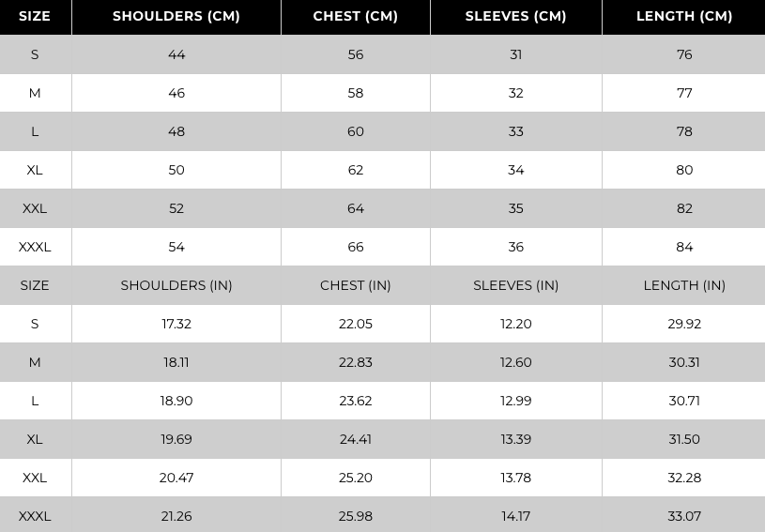Click the SLEEVES (IN) subheader
This screenshot has height=532, width=765.
click(515, 285)
